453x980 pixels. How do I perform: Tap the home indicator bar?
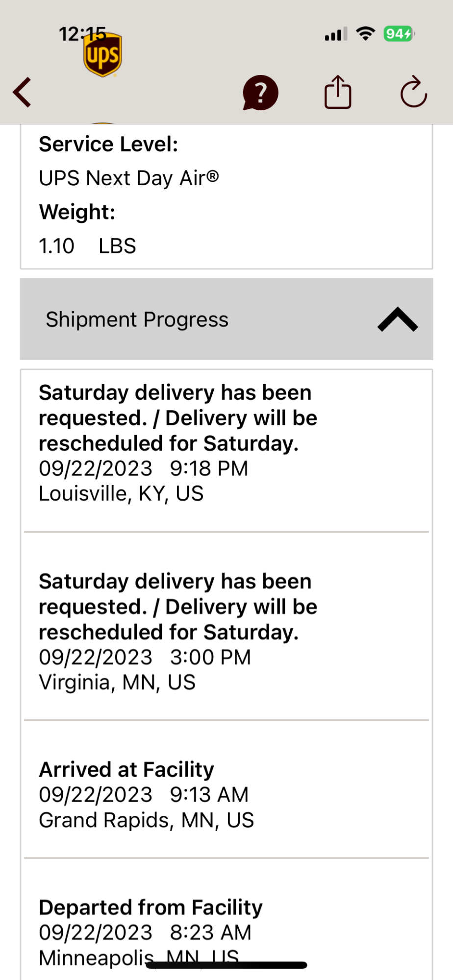pos(226,965)
